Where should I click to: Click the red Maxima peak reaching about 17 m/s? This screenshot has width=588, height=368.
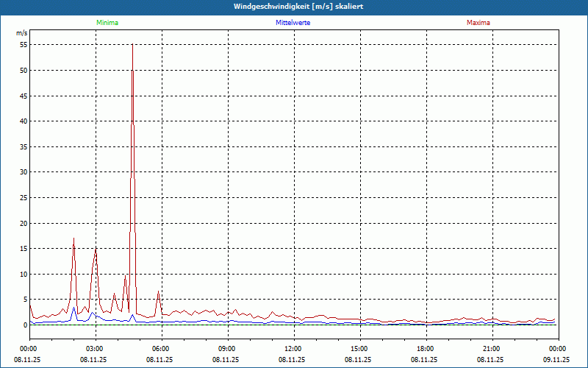coord(74,238)
